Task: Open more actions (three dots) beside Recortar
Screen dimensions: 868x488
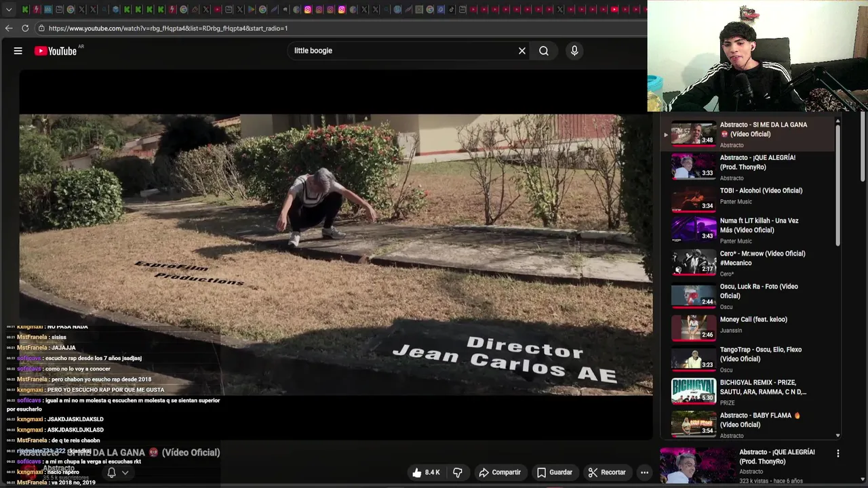Action: click(644, 472)
